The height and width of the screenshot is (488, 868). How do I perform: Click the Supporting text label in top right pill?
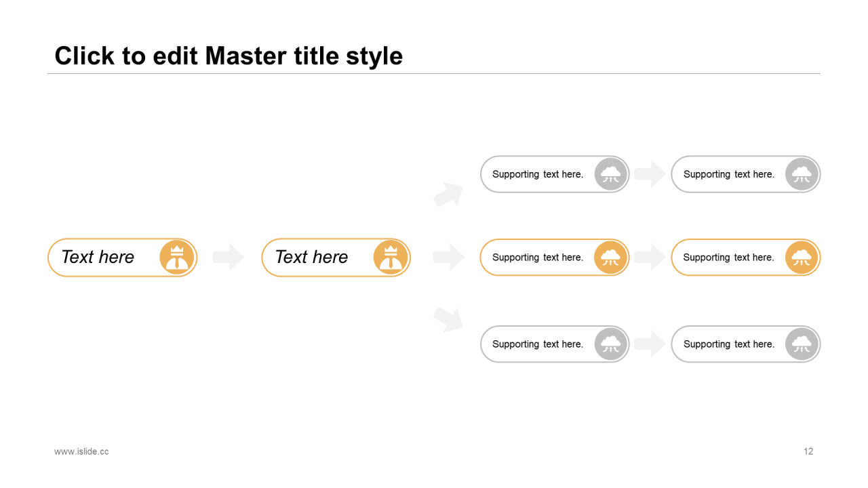[x=729, y=174]
